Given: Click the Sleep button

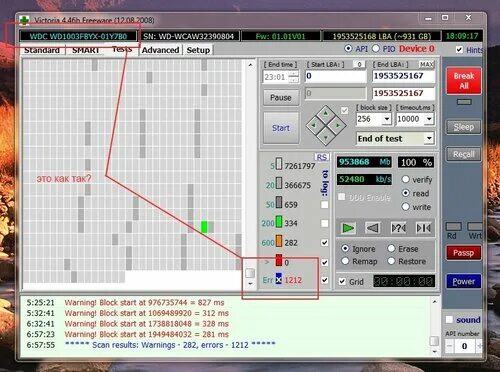Looking at the screenshot, I should 464,127.
